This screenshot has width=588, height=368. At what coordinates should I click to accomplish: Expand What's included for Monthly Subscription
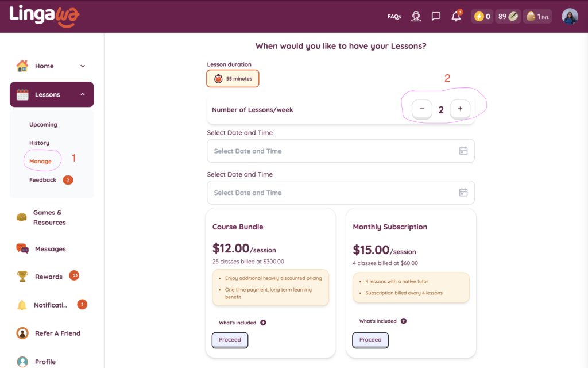[x=404, y=321]
